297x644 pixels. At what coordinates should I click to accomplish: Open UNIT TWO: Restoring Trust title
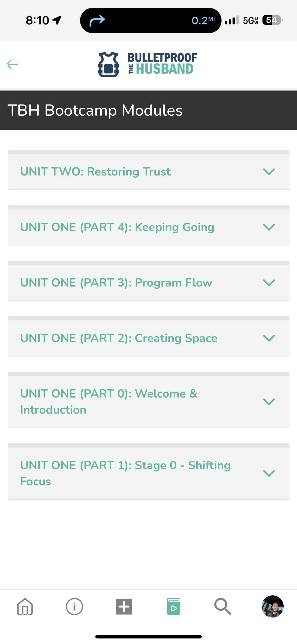[x=96, y=172]
